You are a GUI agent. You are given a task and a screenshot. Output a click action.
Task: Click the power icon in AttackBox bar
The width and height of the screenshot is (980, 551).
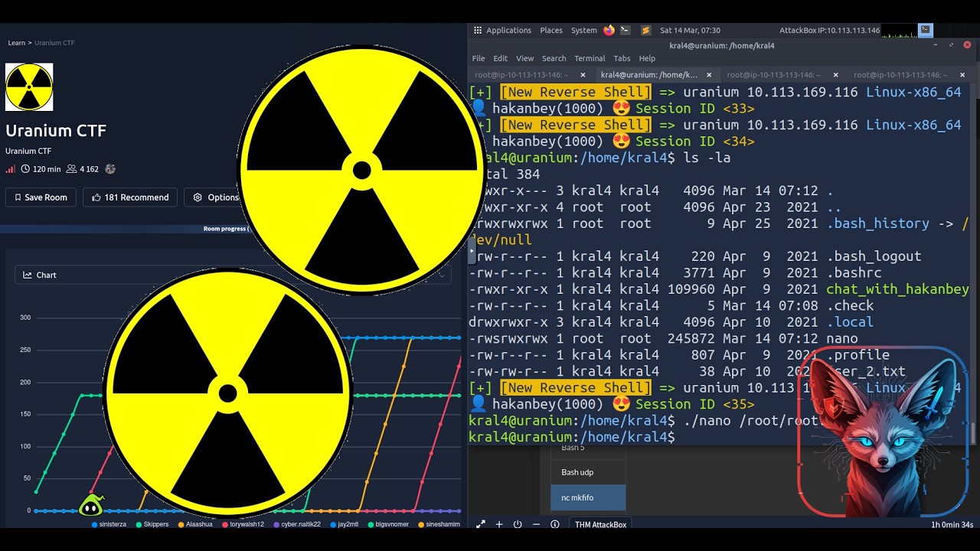coord(518,524)
